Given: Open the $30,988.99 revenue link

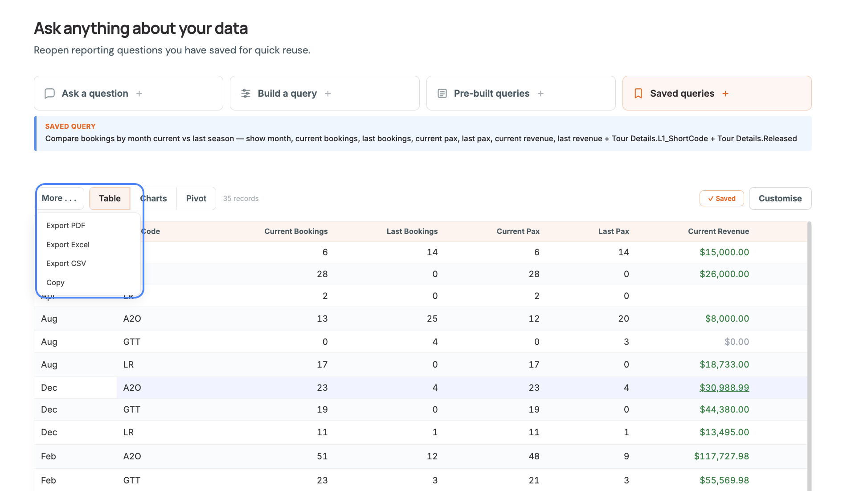Looking at the screenshot, I should [724, 388].
